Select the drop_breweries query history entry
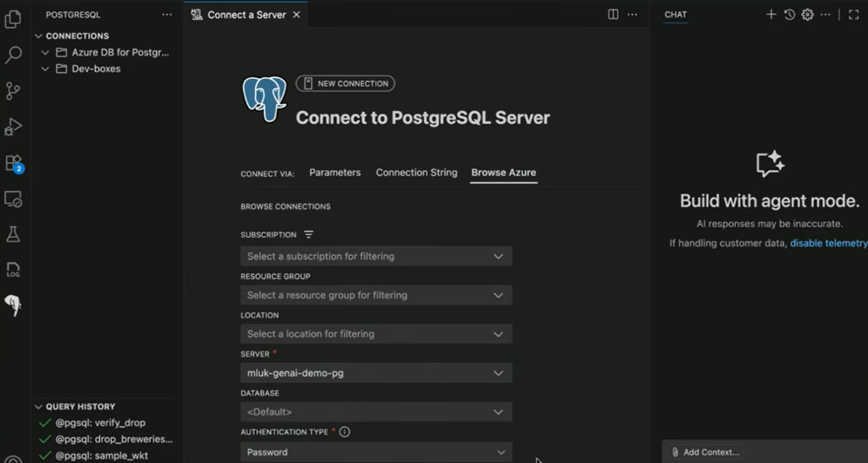Screen dimensions: 868x463 click(x=114, y=439)
